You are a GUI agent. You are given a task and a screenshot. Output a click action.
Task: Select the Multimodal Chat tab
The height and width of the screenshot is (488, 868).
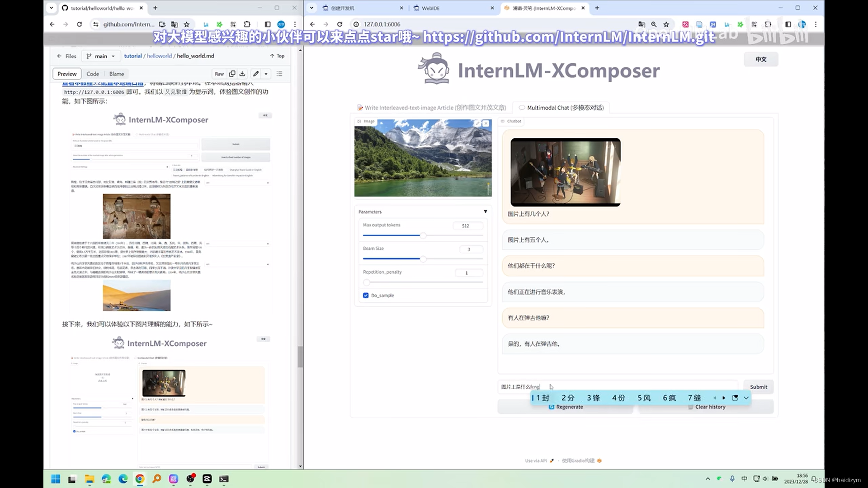(561, 108)
